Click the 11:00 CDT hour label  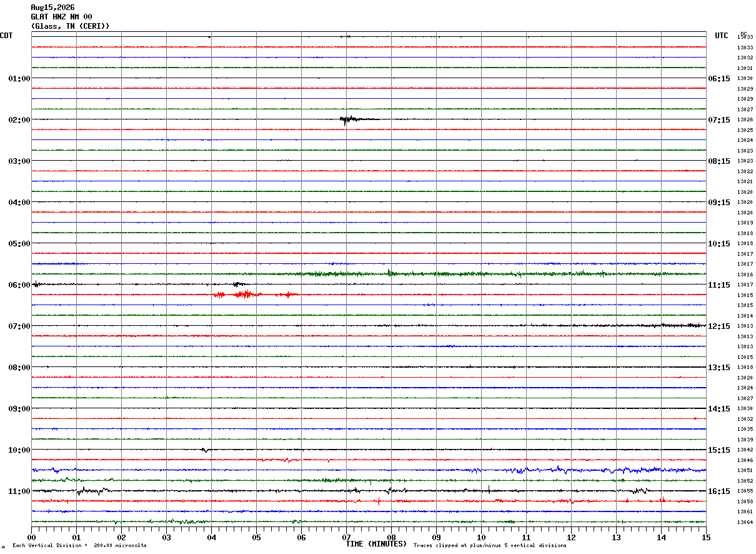19,491
